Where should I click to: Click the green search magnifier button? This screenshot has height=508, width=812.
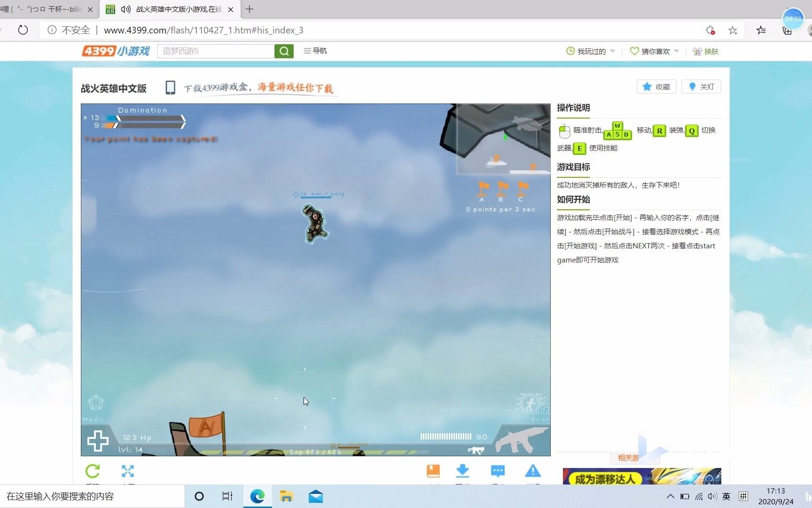284,51
